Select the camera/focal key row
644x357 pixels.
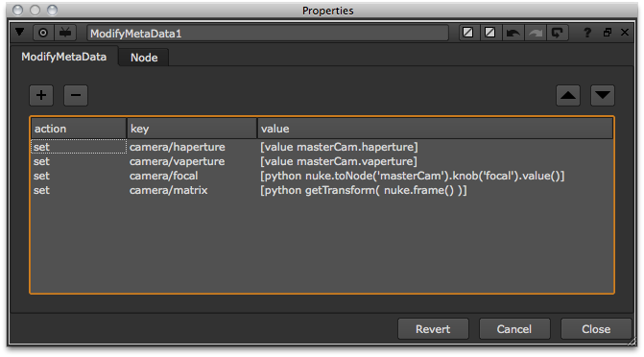(x=322, y=176)
